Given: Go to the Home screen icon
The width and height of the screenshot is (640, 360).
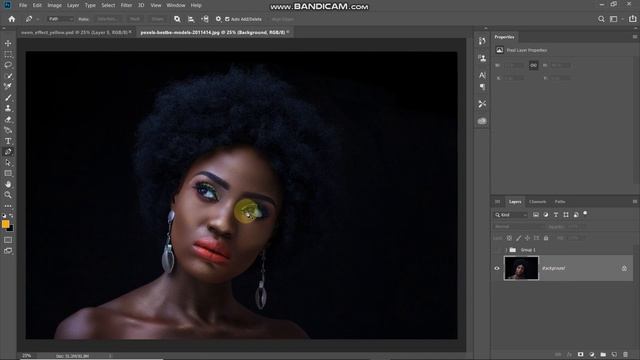Looking at the screenshot, I should pos(11,19).
